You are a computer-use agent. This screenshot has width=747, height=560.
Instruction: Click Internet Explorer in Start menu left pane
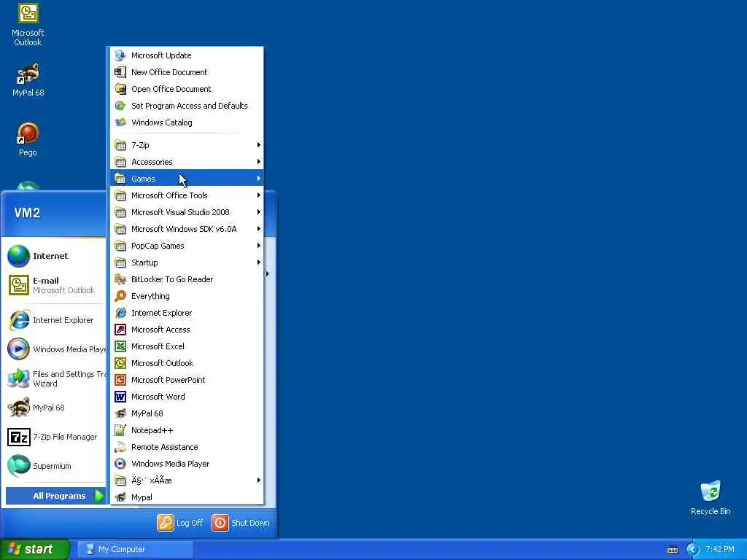pyautogui.click(x=55, y=320)
